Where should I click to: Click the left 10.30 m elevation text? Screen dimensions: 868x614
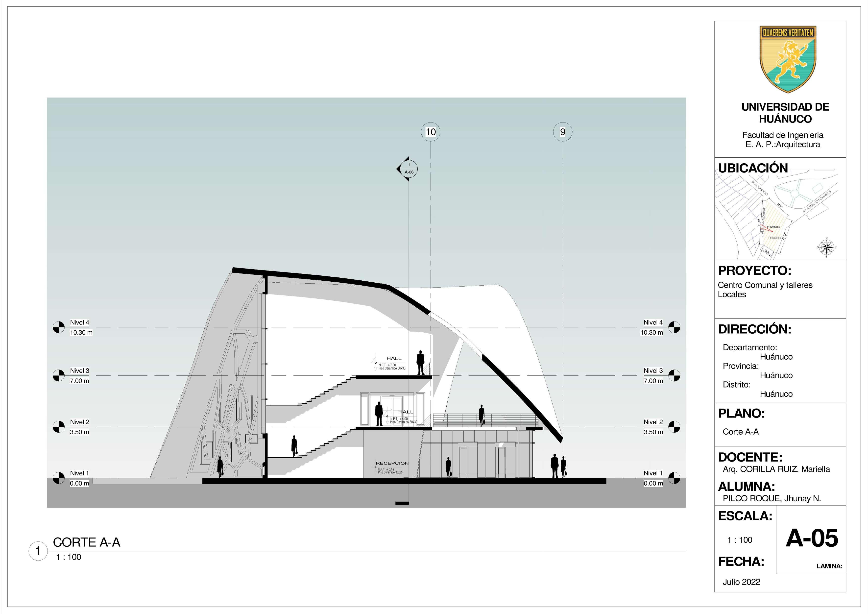point(81,333)
